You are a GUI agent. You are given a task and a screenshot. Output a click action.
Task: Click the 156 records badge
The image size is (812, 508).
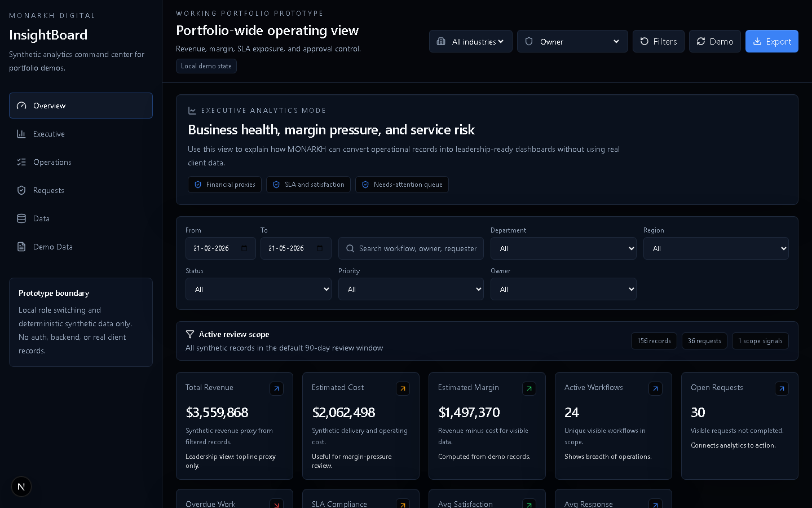pos(654,341)
